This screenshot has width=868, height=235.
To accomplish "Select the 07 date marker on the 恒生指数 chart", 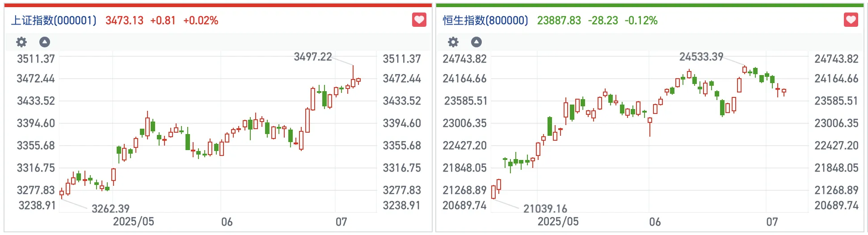I will 772,222.
